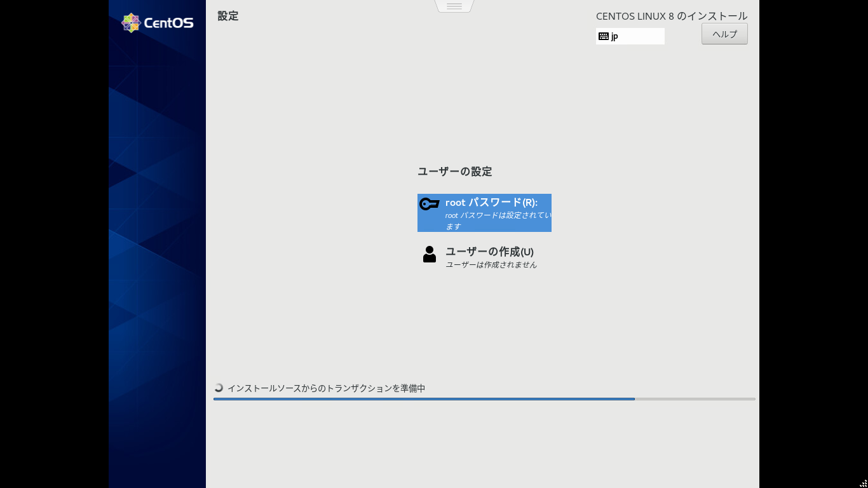Screen dimensions: 868x488
Task: Click the 設定 heading text
Action: tap(228, 16)
